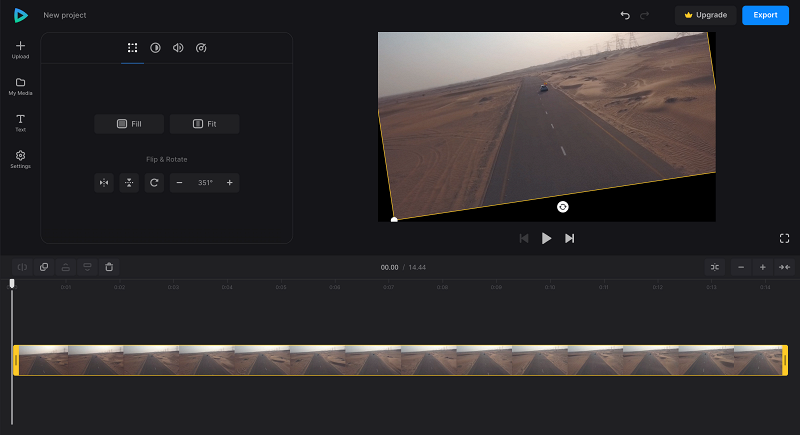Duplicate the selected clip
Image resolution: width=800 pixels, height=435 pixels.
point(44,267)
